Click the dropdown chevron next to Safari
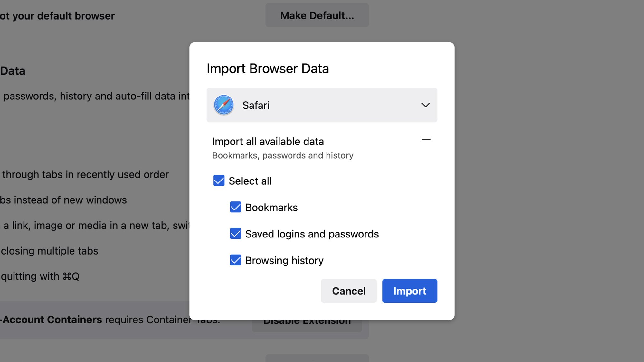The height and width of the screenshot is (362, 644). coord(424,105)
